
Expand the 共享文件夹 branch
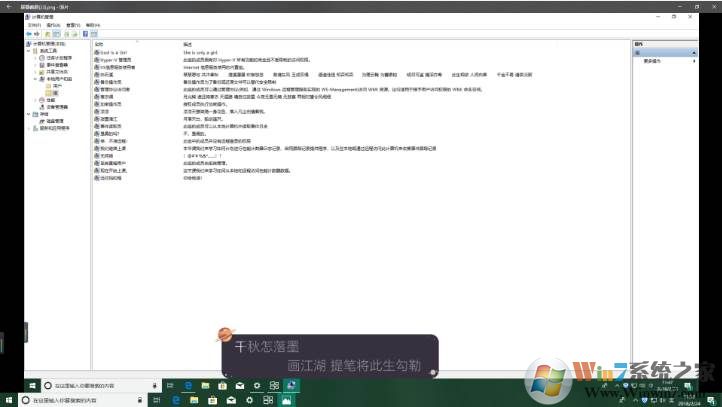pos(35,72)
